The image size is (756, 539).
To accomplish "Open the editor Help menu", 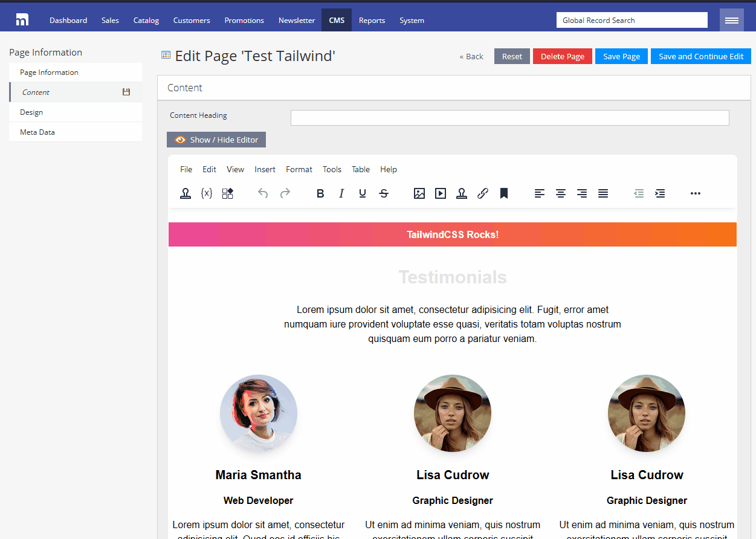I will pyautogui.click(x=389, y=169).
